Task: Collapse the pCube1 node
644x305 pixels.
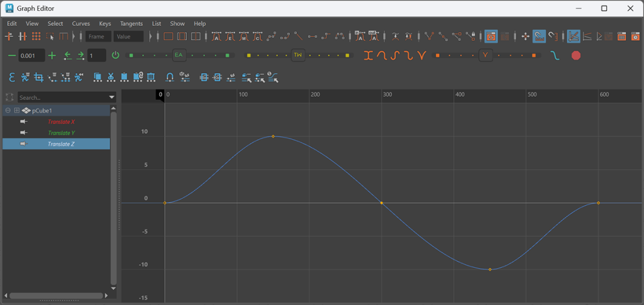Action: pyautogui.click(x=8, y=110)
